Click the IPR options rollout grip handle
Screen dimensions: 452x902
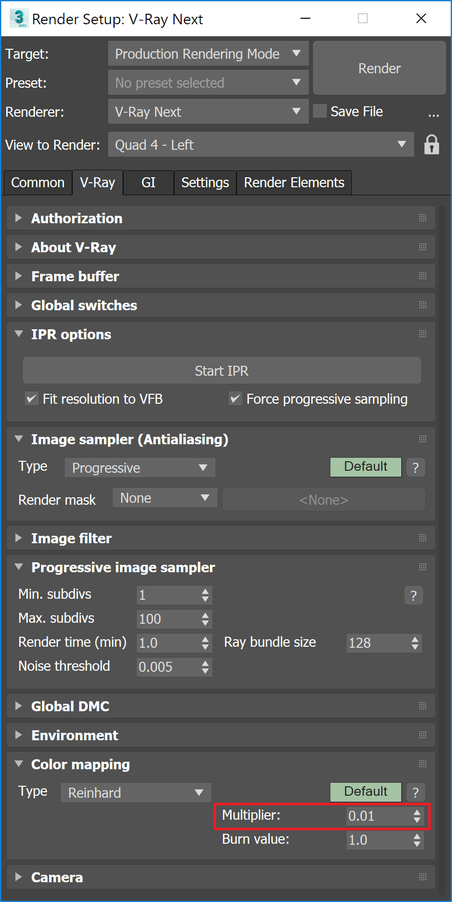tap(423, 334)
